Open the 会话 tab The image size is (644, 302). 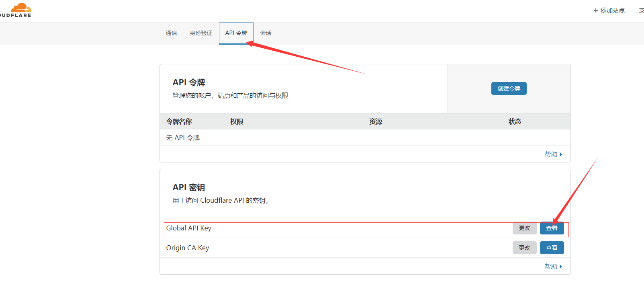pyautogui.click(x=266, y=33)
